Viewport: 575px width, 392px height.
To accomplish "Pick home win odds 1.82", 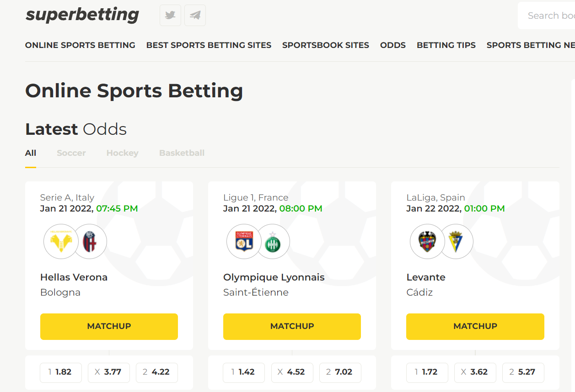I will click(x=61, y=372).
